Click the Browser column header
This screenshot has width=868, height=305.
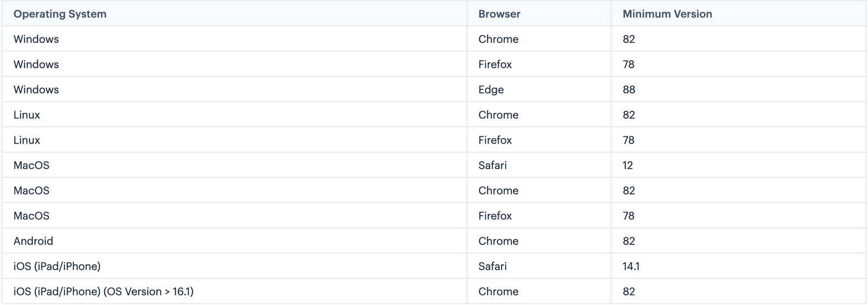point(499,14)
